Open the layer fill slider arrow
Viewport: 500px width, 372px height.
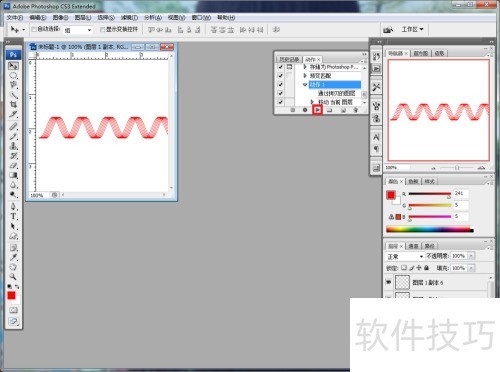pyautogui.click(x=471, y=268)
